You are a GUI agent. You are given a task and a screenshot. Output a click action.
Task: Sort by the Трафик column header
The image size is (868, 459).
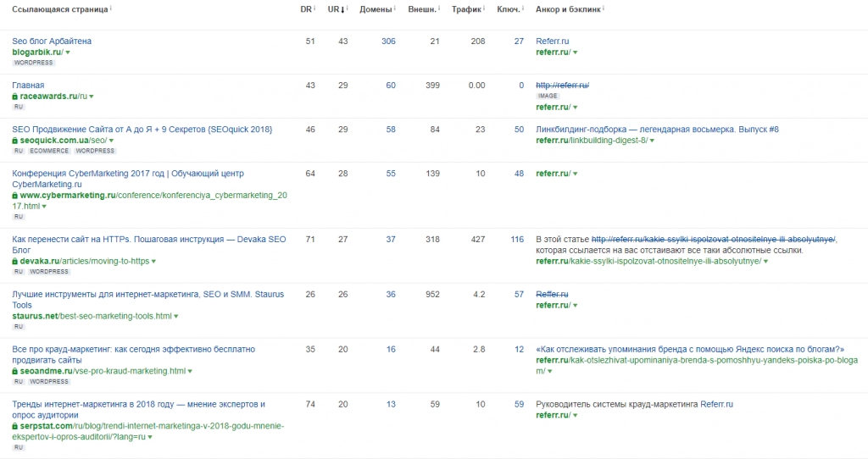pyautogui.click(x=466, y=9)
